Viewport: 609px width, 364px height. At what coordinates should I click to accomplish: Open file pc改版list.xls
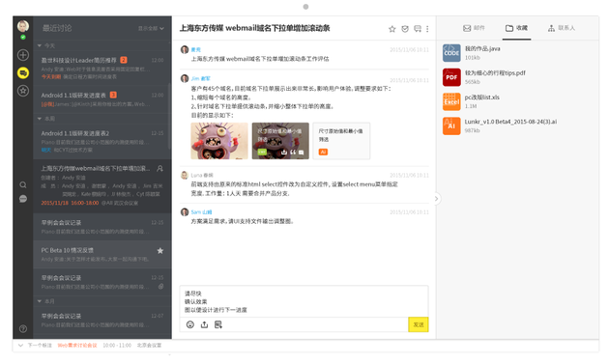click(x=482, y=98)
